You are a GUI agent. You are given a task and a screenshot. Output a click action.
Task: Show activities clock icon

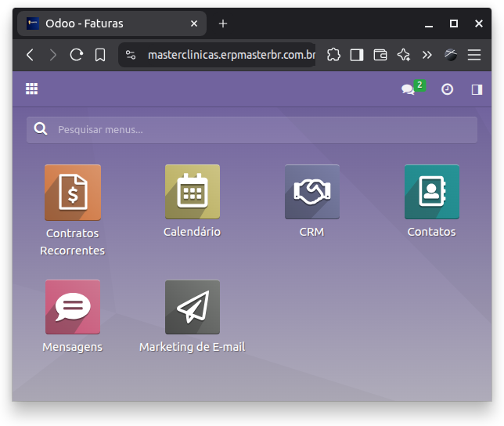[447, 89]
